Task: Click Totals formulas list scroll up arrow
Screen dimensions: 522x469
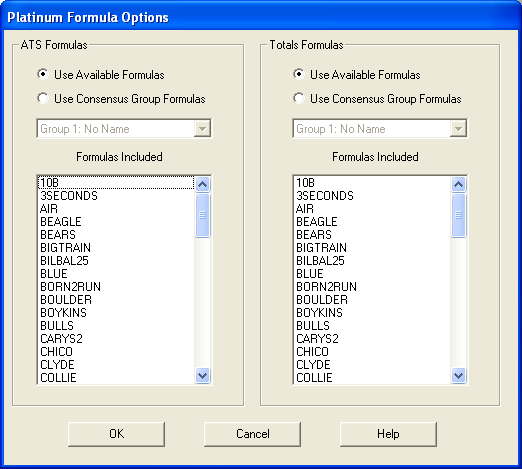Action: (x=459, y=184)
